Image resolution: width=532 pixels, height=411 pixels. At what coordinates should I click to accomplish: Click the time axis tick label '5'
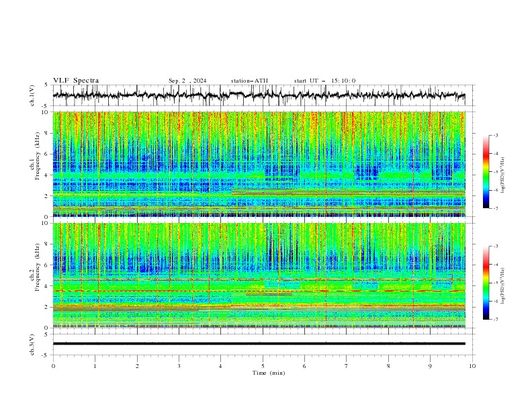pos(263,366)
